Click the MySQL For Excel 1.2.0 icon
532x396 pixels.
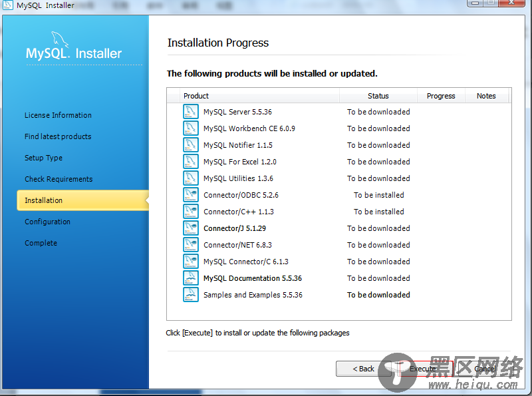pyautogui.click(x=191, y=161)
